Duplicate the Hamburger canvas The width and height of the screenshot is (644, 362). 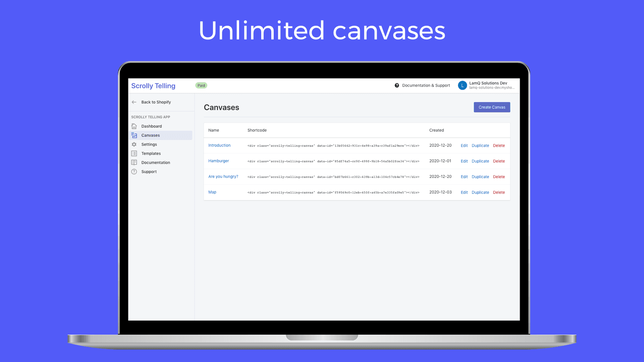point(480,161)
